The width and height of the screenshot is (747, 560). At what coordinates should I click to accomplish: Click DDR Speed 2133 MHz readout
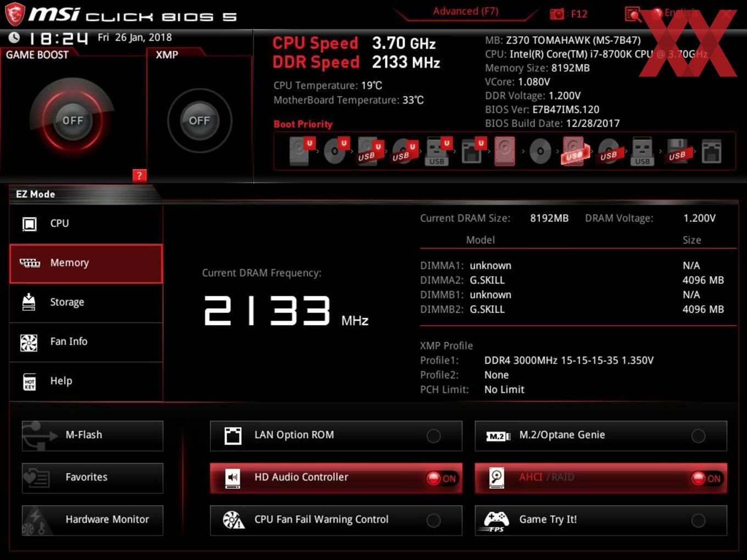pos(356,62)
